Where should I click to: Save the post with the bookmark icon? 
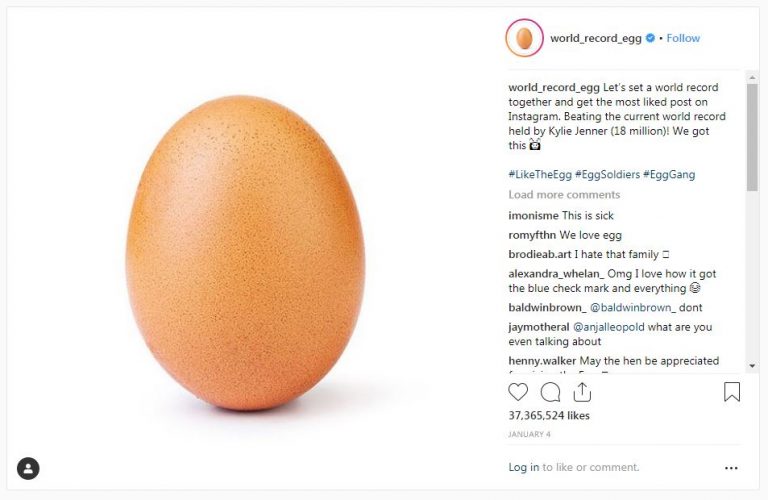tap(732, 392)
